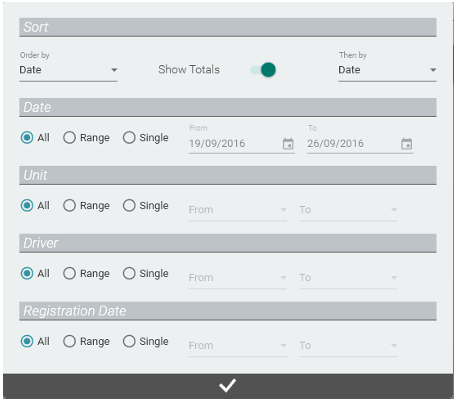457x402 pixels.
Task: Expand Registration Date To dropdown
Action: pos(348,346)
